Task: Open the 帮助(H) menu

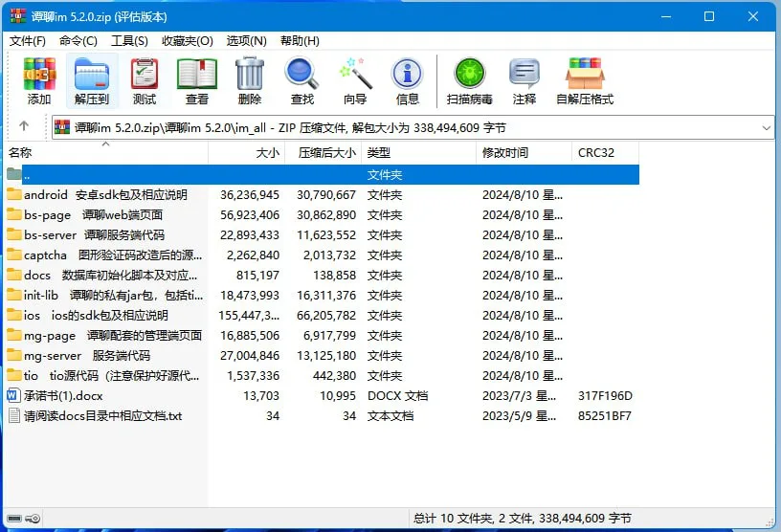Action: tap(300, 41)
